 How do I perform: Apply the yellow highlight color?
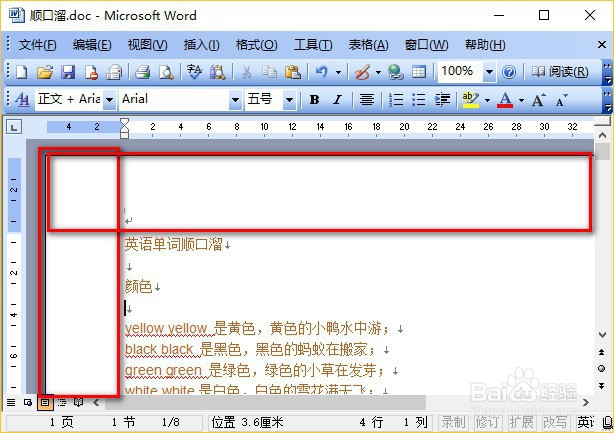470,100
